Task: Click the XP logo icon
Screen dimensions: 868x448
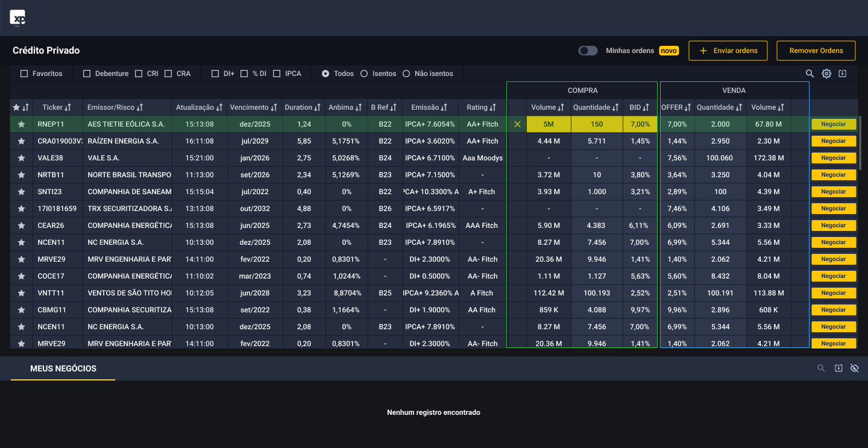Action: (x=17, y=18)
